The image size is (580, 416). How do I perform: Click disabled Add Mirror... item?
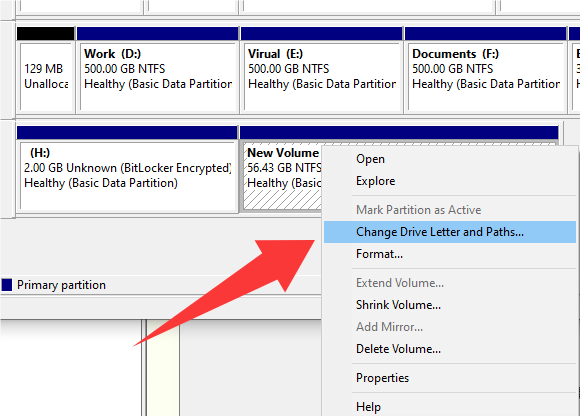(449, 327)
